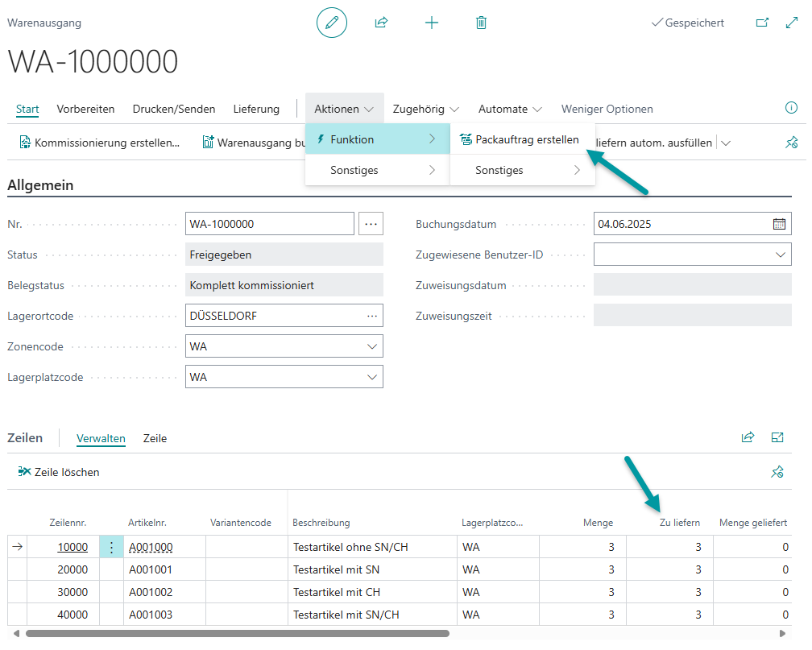The width and height of the screenshot is (812, 650).
Task: Click the expand fullscreen arrows icon
Action: click(x=791, y=23)
